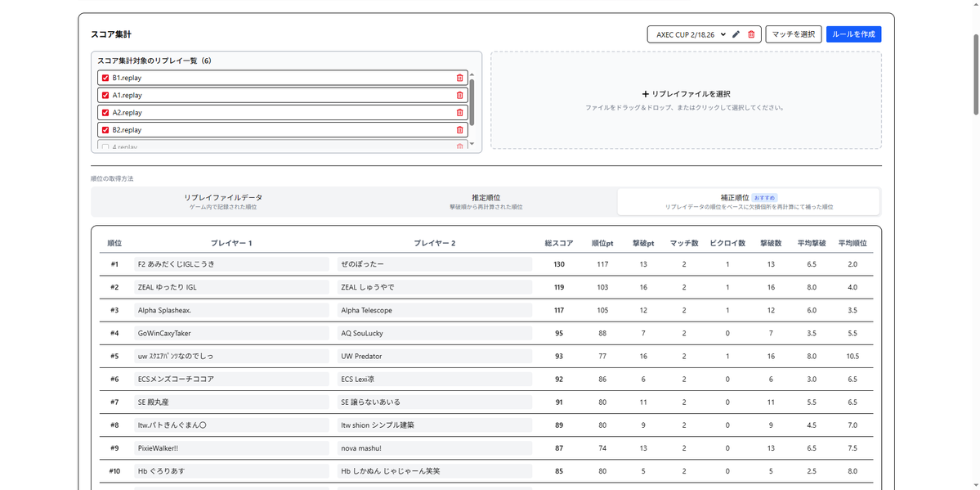
Task: Click player field ZEAL しゅうやで
Action: pos(434,287)
